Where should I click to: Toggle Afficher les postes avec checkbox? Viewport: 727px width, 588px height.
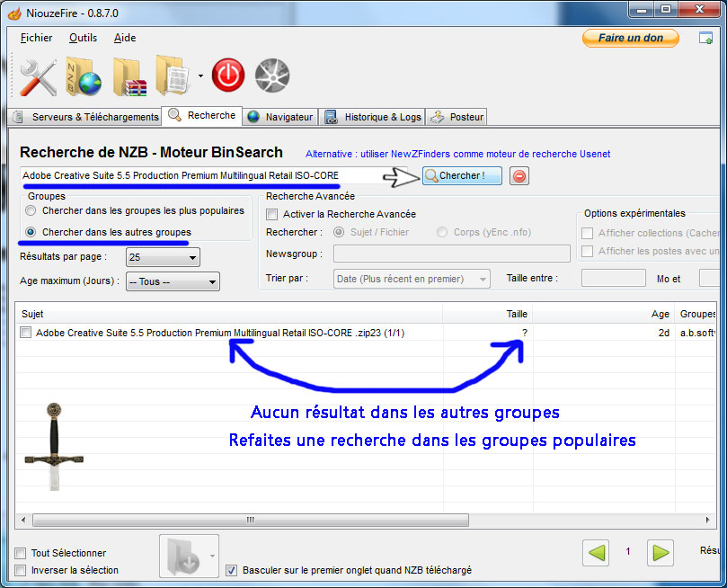pos(587,252)
